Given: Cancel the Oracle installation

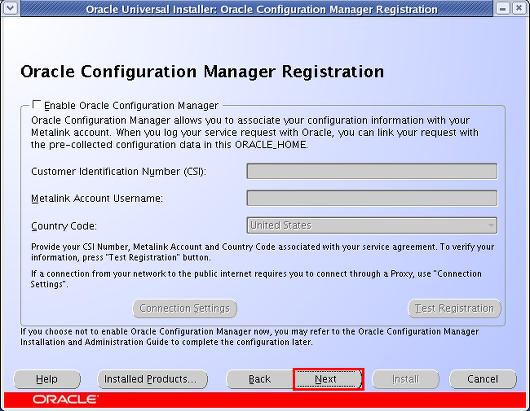Looking at the screenshot, I should [x=483, y=379].
